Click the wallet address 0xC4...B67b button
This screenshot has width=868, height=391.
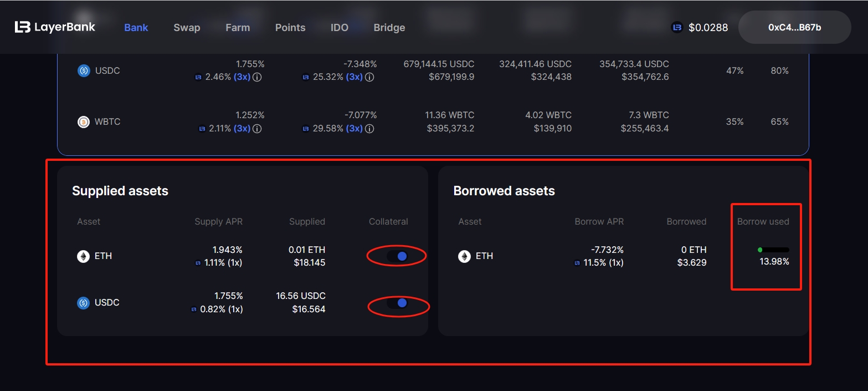794,27
